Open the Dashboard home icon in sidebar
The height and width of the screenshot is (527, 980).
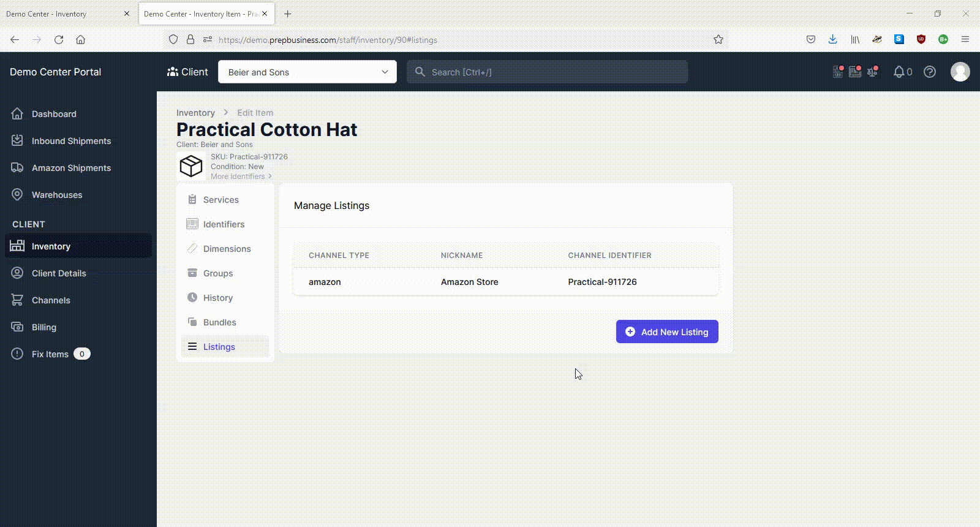pyautogui.click(x=17, y=113)
